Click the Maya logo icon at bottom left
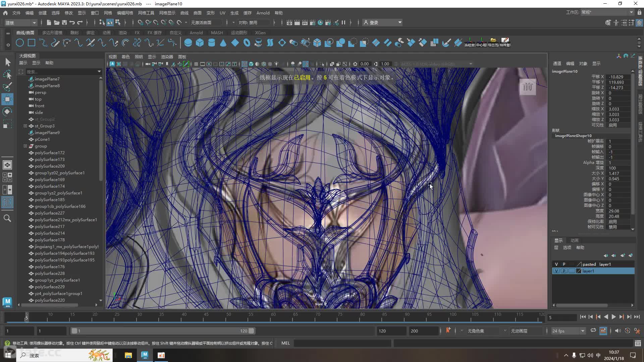This screenshot has width=644, height=362. [x=7, y=302]
